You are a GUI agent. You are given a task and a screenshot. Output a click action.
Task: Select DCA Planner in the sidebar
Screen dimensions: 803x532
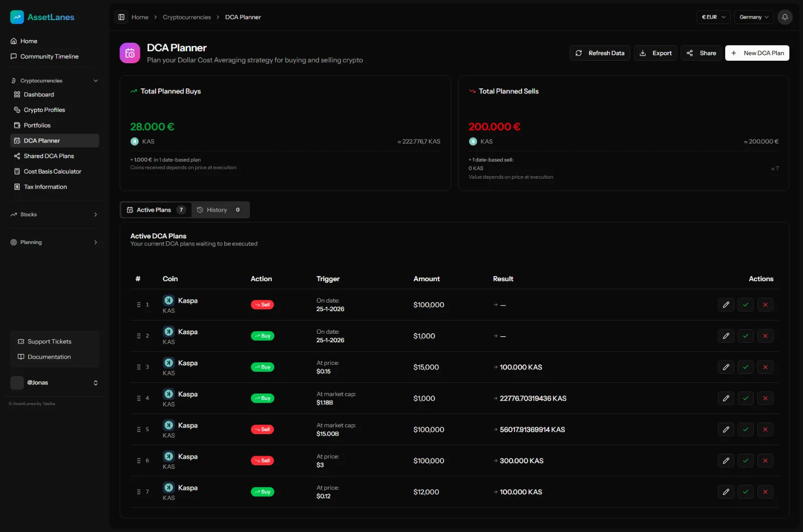pos(55,141)
